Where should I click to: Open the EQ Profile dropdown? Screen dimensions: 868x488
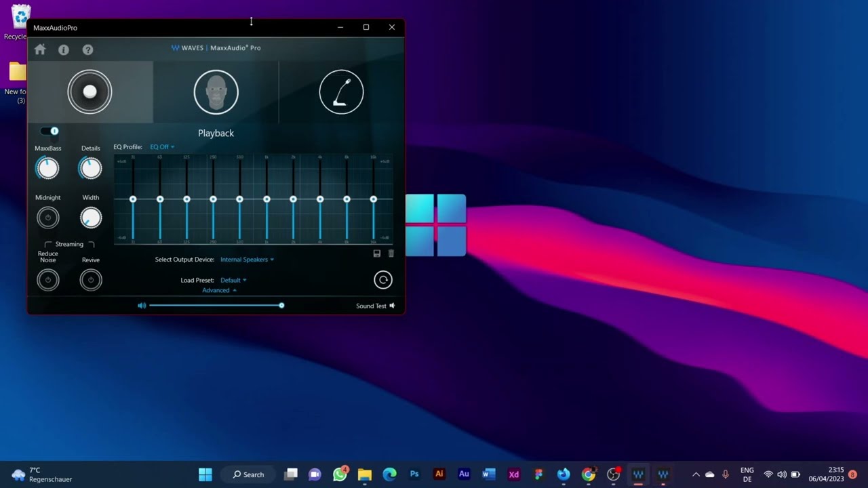point(162,147)
